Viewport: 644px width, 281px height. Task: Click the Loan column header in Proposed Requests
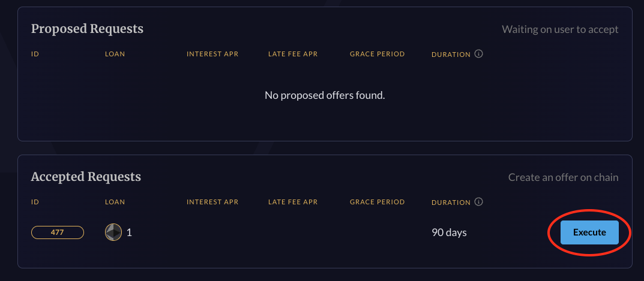coord(115,54)
